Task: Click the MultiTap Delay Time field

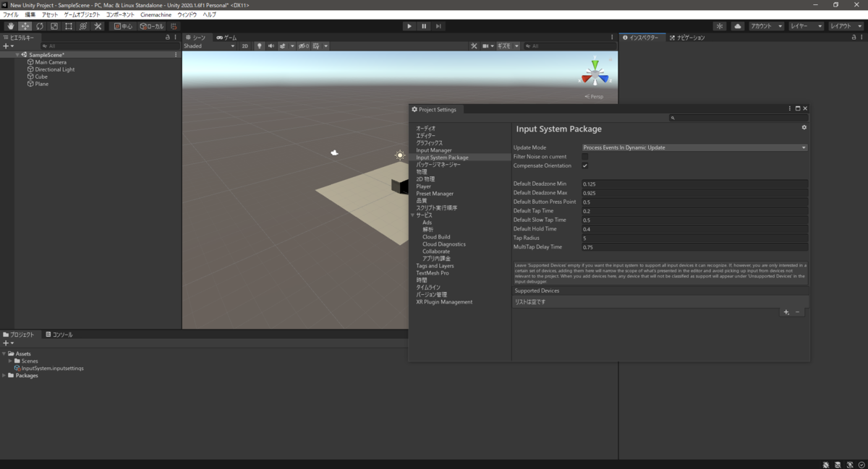Action: tap(694, 247)
